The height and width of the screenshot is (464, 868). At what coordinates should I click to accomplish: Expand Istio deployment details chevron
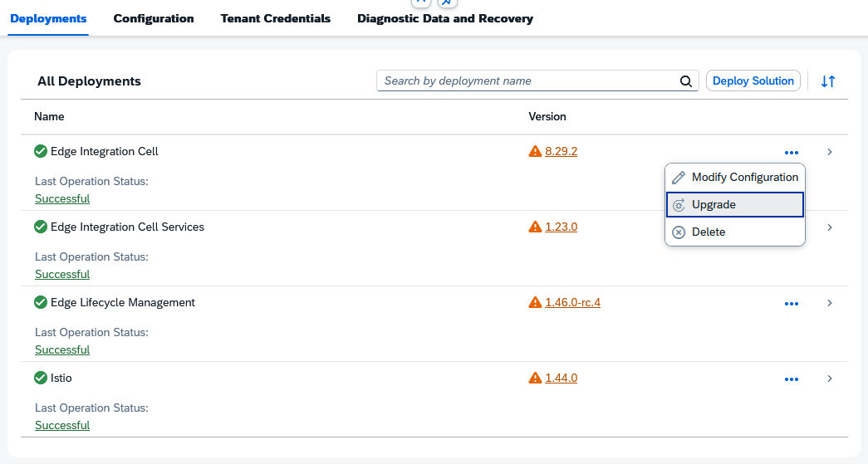829,379
